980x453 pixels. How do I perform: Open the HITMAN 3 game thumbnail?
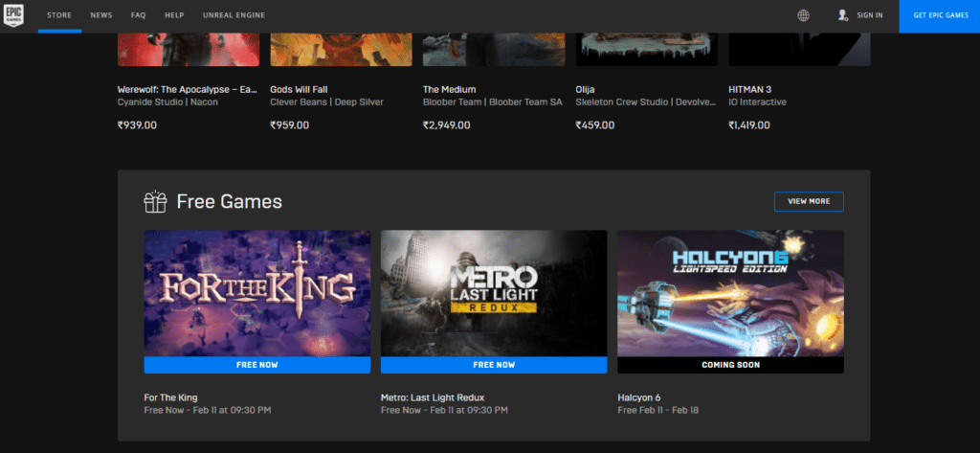pyautogui.click(x=799, y=50)
